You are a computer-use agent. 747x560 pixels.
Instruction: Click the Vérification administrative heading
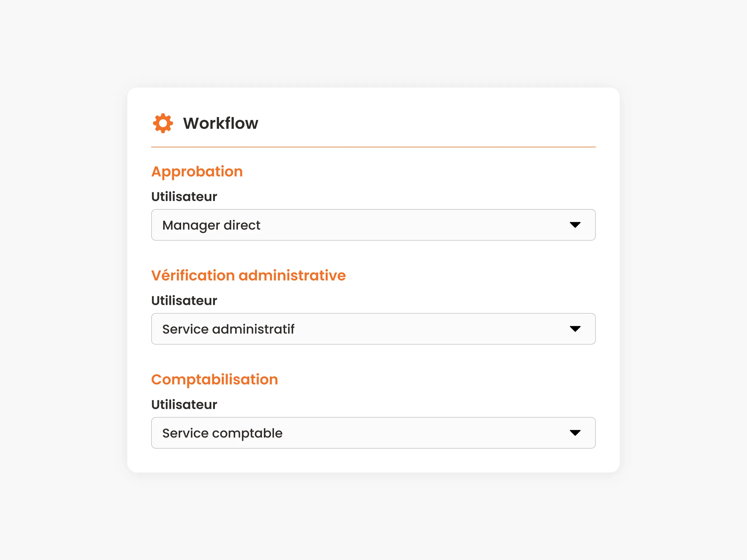point(249,275)
